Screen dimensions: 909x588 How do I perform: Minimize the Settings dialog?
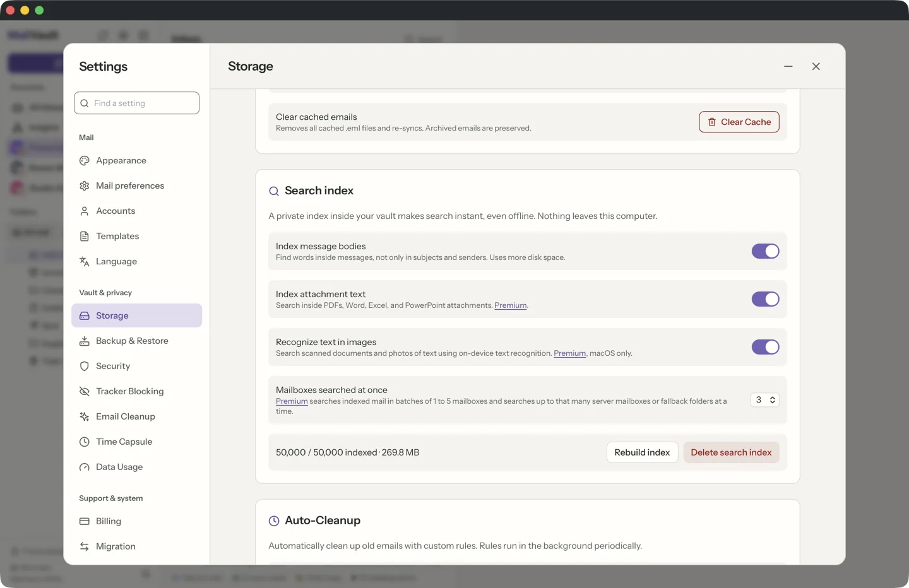point(788,66)
